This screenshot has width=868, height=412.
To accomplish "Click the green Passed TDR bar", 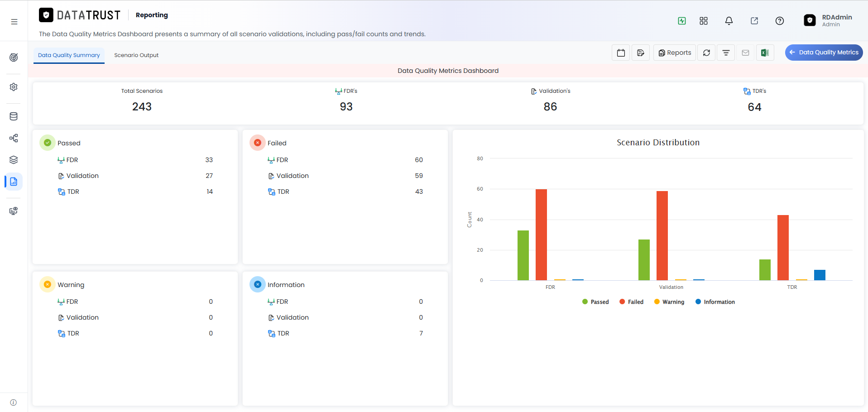I will tap(765, 270).
